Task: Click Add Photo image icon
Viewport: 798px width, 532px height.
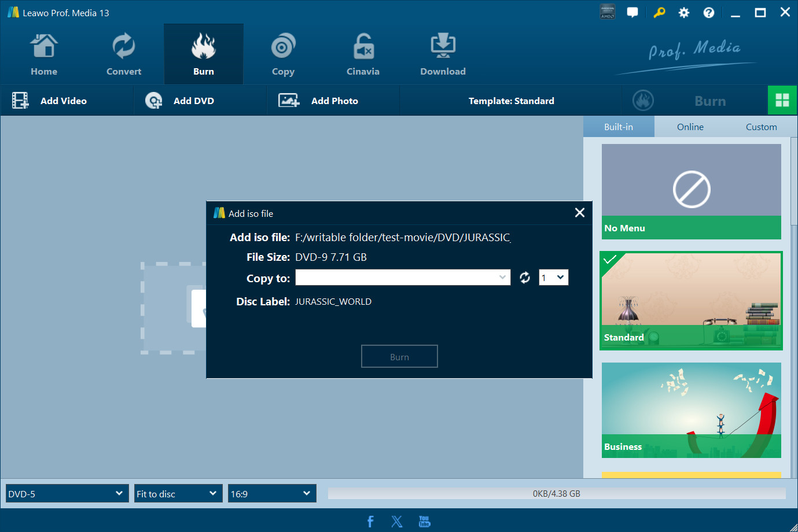Action: click(289, 101)
